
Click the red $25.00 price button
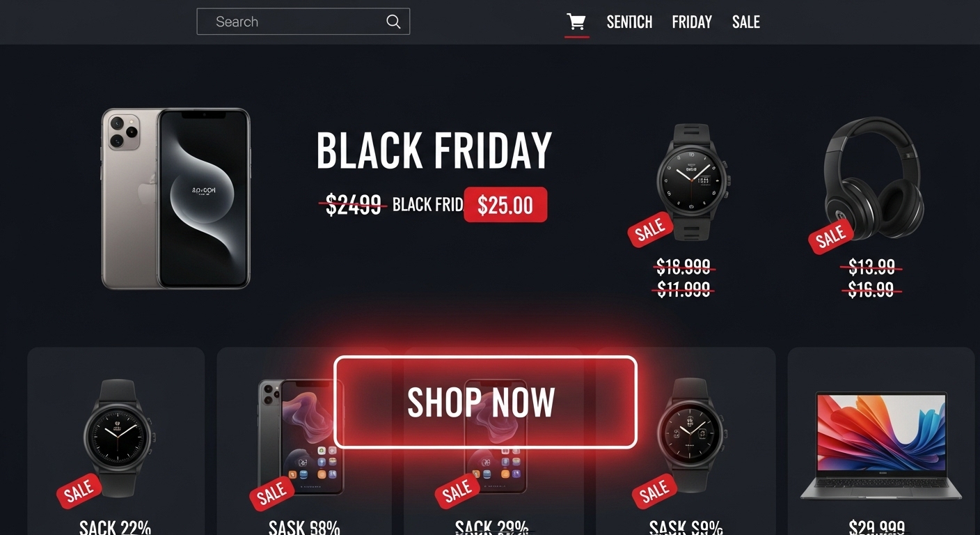pyautogui.click(x=505, y=205)
